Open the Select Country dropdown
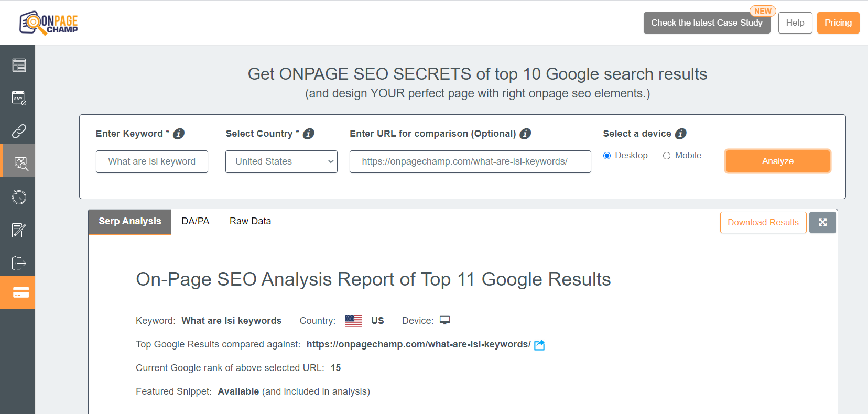 tap(281, 161)
